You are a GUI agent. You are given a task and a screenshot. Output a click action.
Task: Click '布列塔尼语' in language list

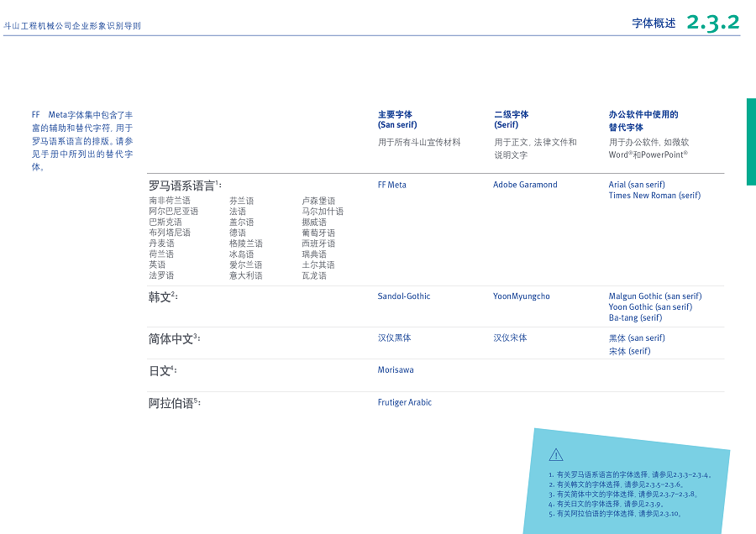click(170, 233)
